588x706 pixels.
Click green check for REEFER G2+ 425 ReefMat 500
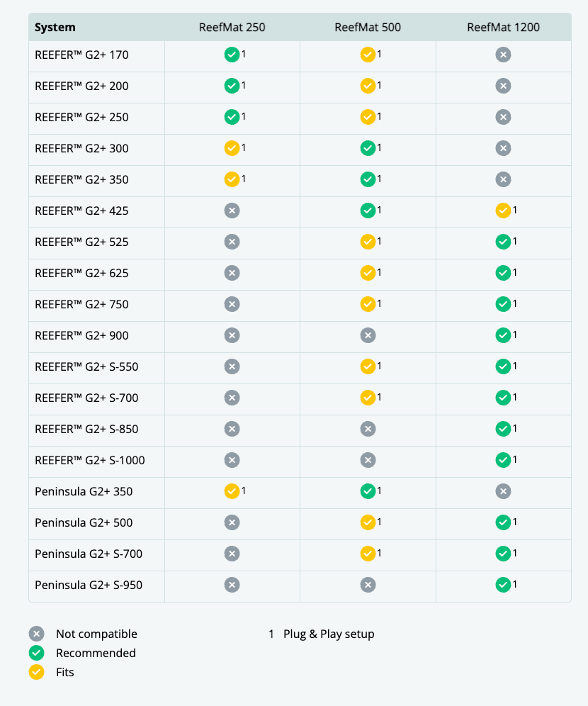tap(368, 211)
